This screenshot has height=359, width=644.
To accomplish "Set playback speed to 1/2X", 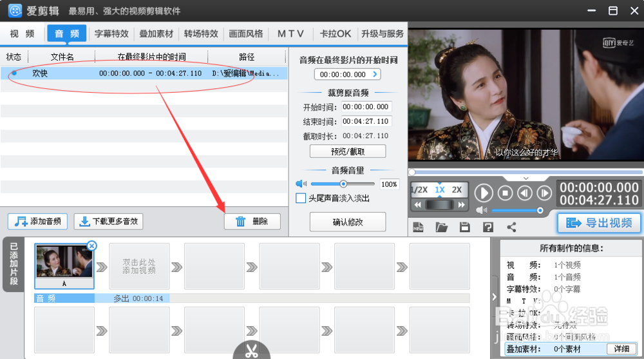I will [420, 189].
